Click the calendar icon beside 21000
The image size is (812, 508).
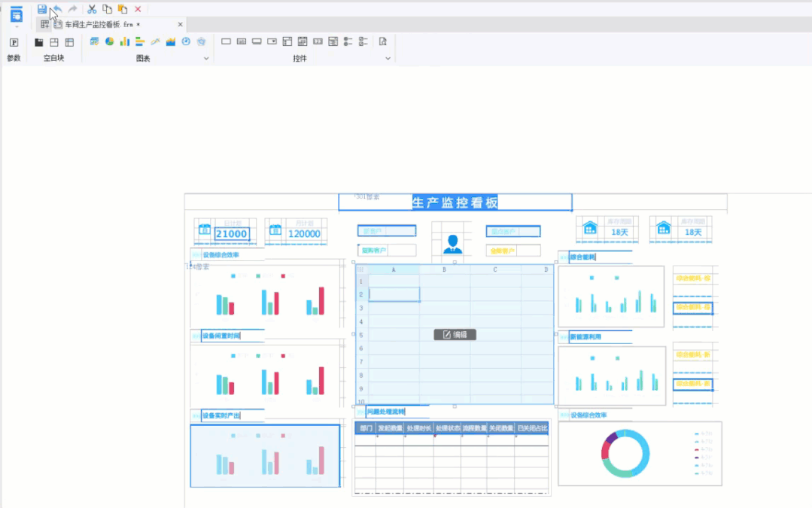point(205,229)
